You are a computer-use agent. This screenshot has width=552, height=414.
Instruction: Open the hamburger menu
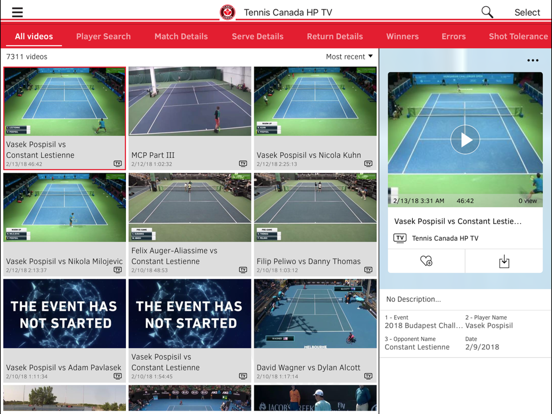point(17,12)
